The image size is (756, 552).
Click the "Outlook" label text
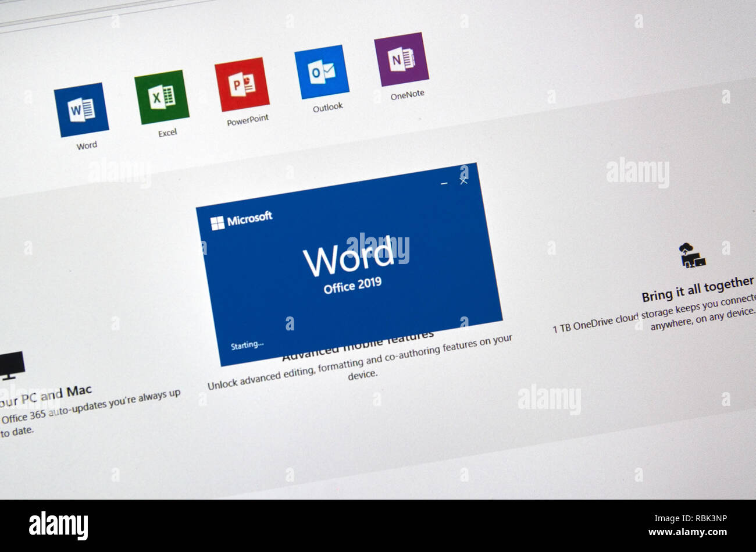(328, 107)
